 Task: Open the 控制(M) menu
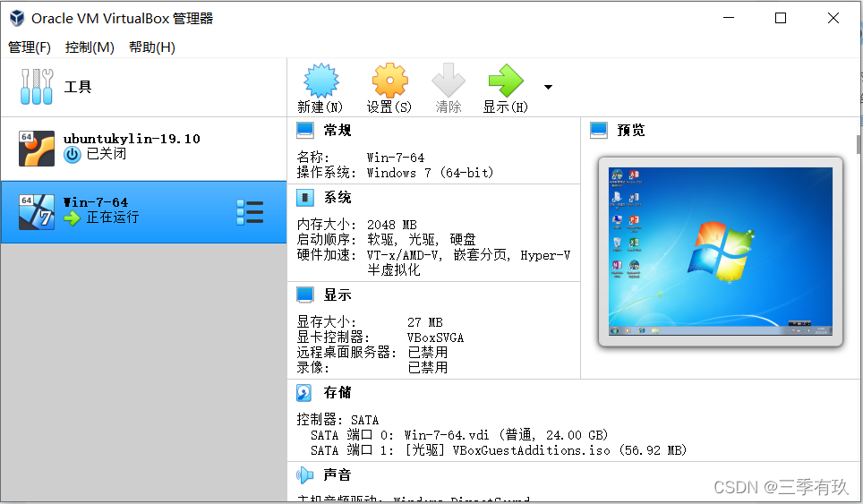pos(90,47)
